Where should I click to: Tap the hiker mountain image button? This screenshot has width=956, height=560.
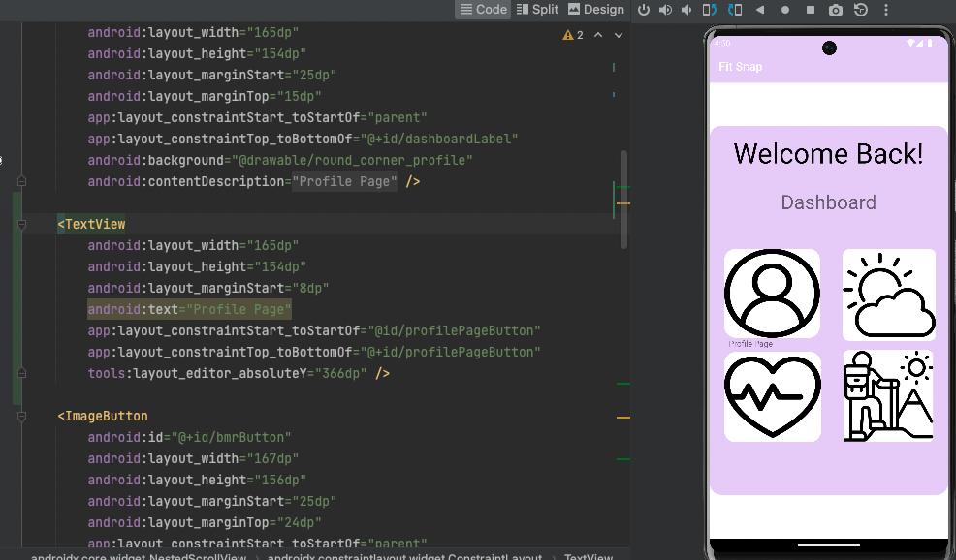coord(888,395)
